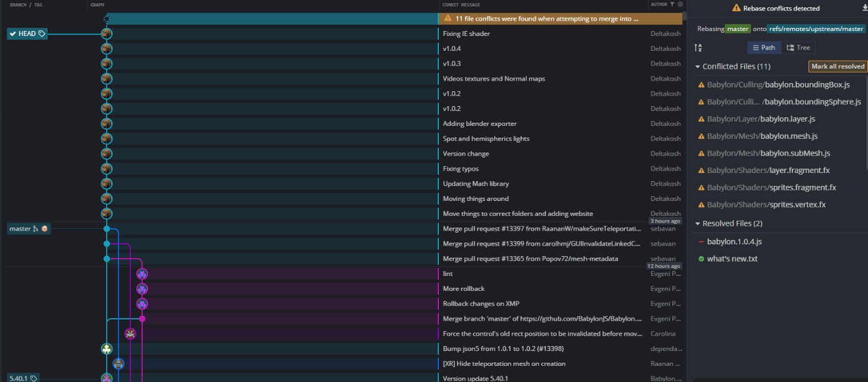Click the dependabot avatar node for Bump json5 commit
This screenshot has height=382, width=868.
pyautogui.click(x=107, y=349)
